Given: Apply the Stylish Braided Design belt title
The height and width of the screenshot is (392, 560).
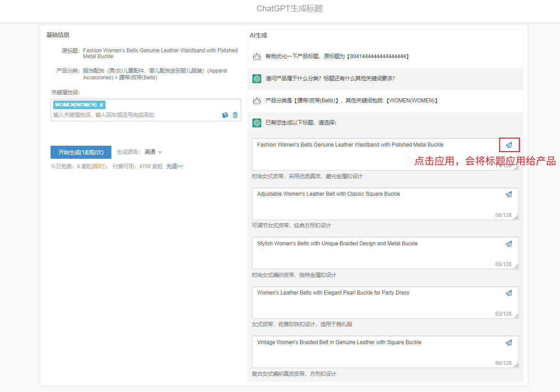Looking at the screenshot, I should coord(509,244).
